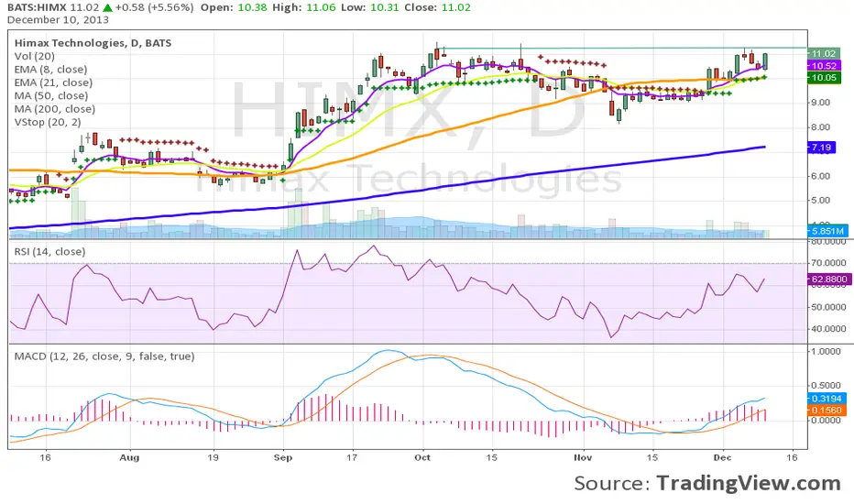Click the Aug date on the time axis

pyautogui.click(x=129, y=457)
